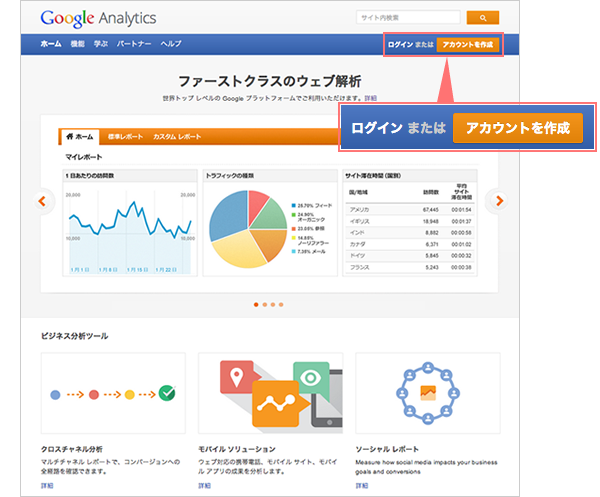Click the green eye bubble icon
600x497 pixels.
pyautogui.click(x=311, y=378)
